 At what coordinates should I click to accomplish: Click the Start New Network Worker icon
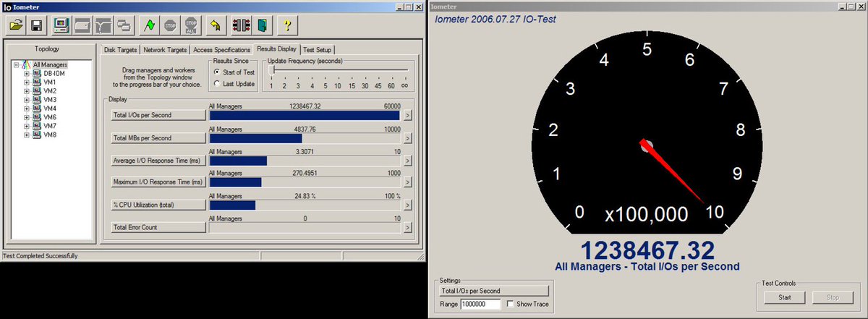[x=103, y=26]
